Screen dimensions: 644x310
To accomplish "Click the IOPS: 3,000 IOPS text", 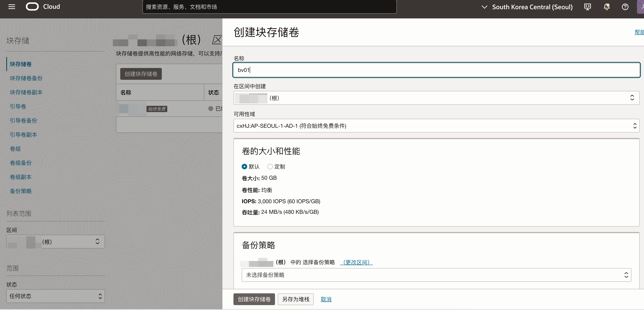I will (x=281, y=201).
